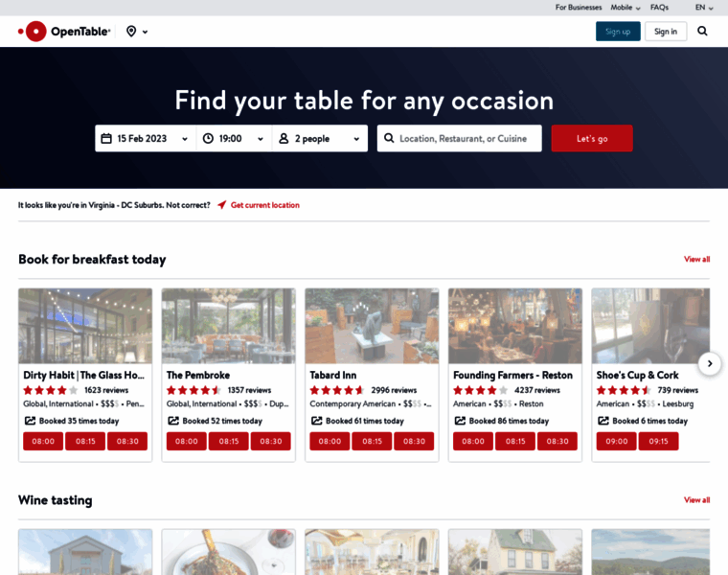Click the OpenTable logo
Image resolution: width=728 pixels, height=575 pixels.
coord(64,32)
